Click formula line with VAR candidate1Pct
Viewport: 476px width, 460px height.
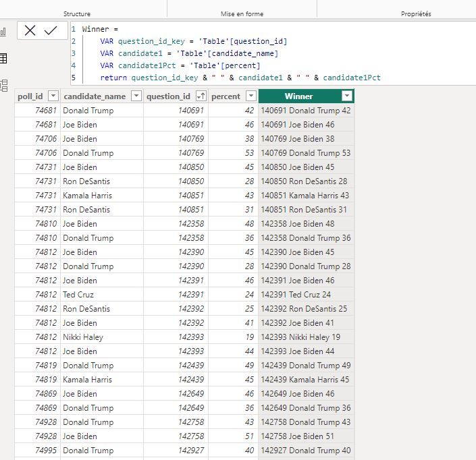pos(180,65)
